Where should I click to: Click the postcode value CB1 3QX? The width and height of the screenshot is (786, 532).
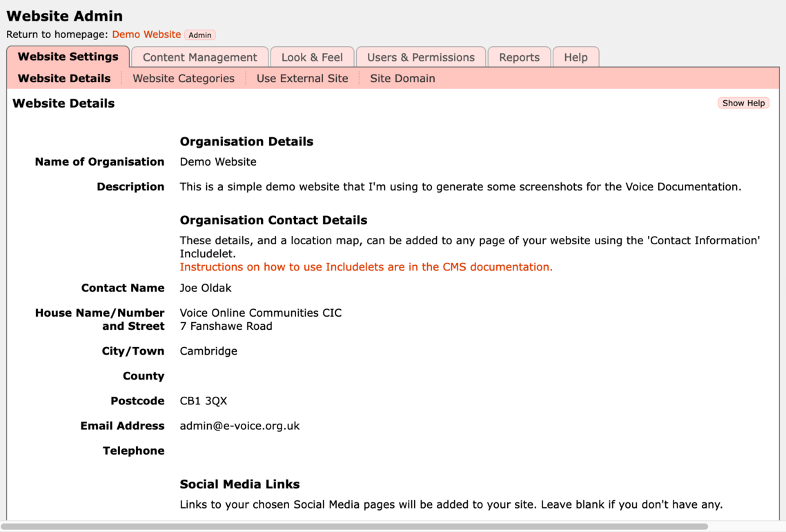click(x=203, y=401)
